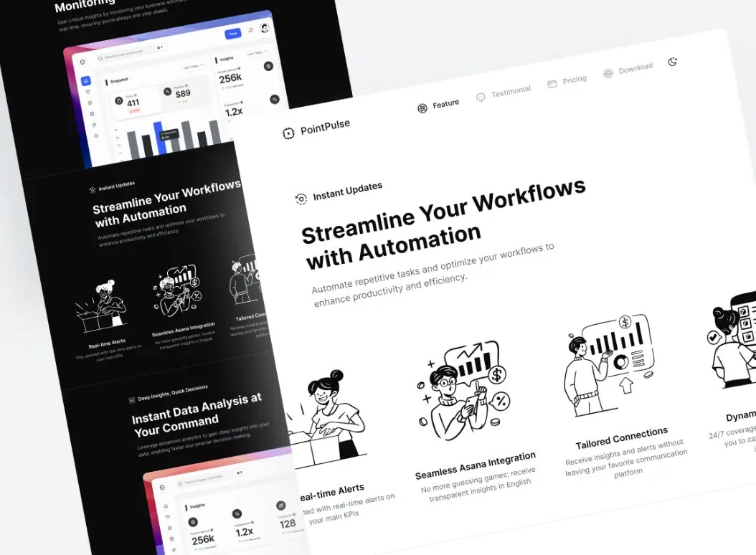This screenshot has height=555, width=756.
Task: Click the light page Streamline Your Workflows heading
Action: click(443, 223)
